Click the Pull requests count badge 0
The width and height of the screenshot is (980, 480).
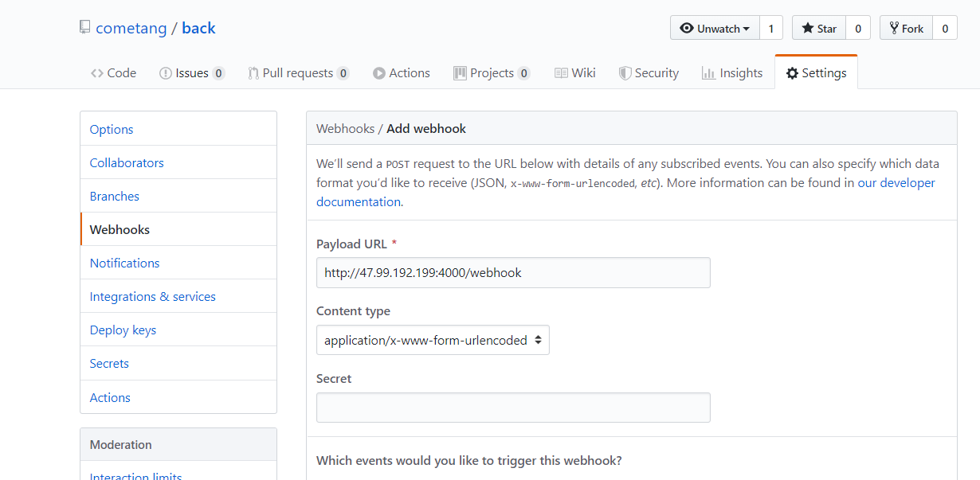(343, 73)
